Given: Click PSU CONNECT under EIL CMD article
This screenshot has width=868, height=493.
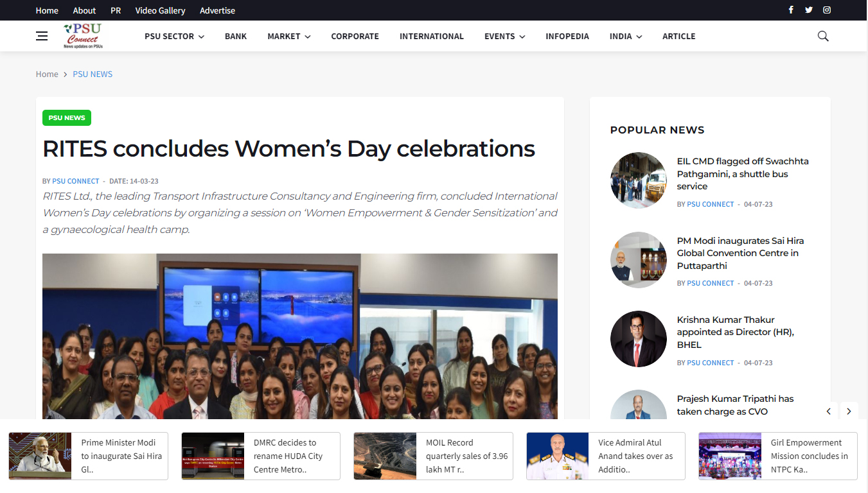Looking at the screenshot, I should pyautogui.click(x=711, y=204).
